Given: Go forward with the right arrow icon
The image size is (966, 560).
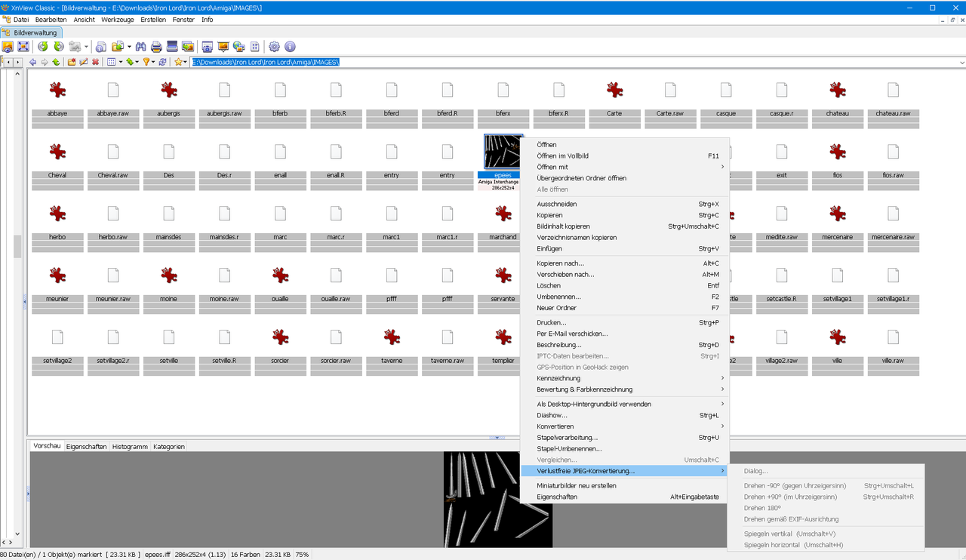Looking at the screenshot, I should (45, 62).
